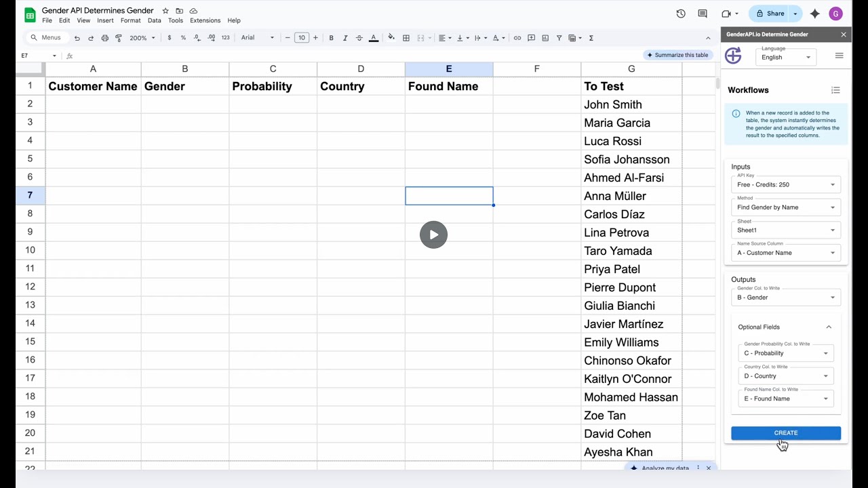
Task: Open the Data menu
Action: point(155,20)
